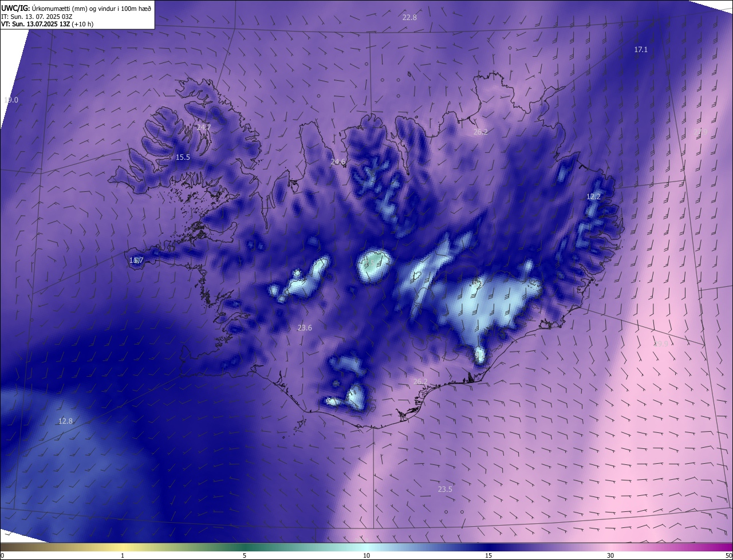Click the 11.7 value label on map
Screen dimensions: 733x560
click(x=136, y=261)
